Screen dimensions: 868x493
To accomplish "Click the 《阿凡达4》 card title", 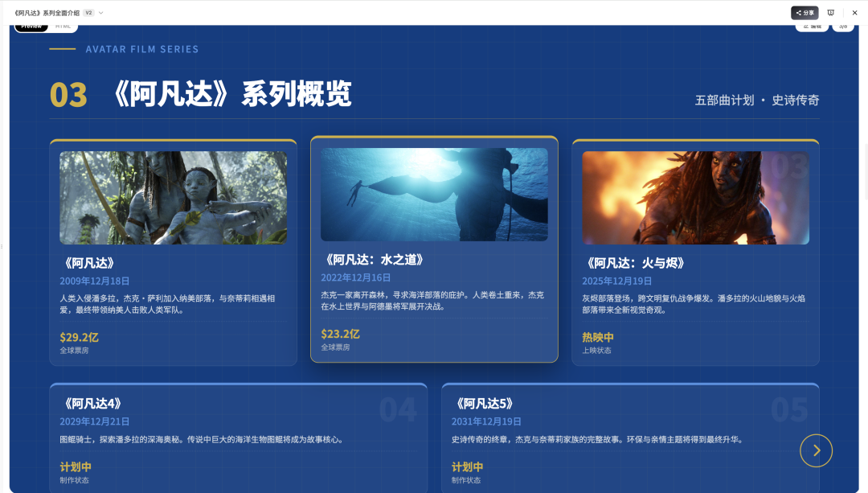I will point(92,404).
